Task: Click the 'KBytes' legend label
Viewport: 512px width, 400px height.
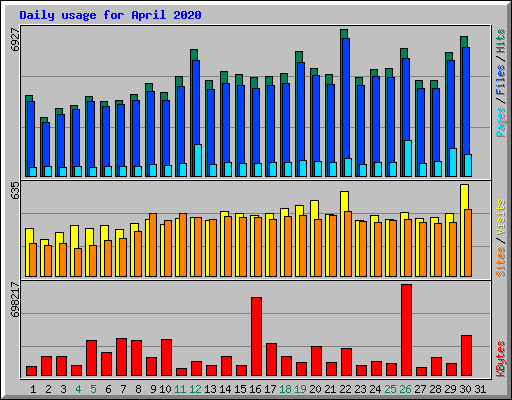Action: pos(501,359)
